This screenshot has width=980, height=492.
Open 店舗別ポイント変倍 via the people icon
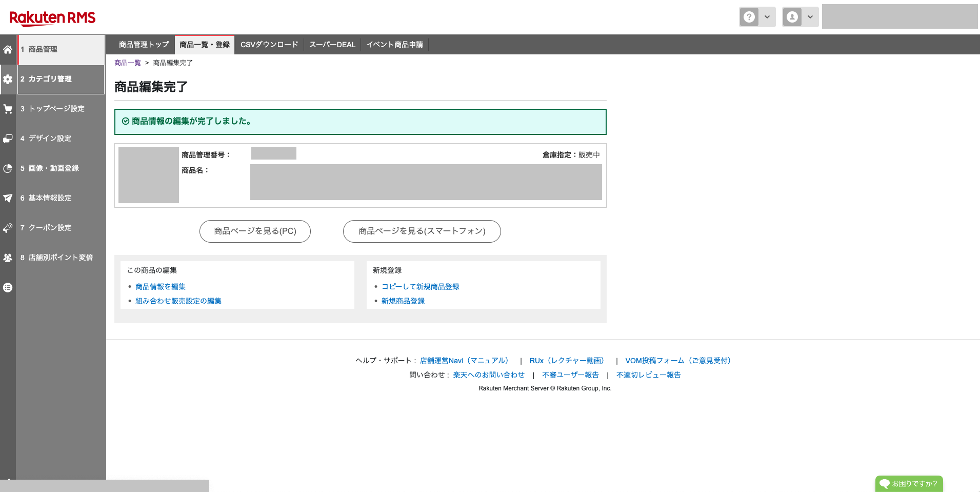click(x=8, y=258)
